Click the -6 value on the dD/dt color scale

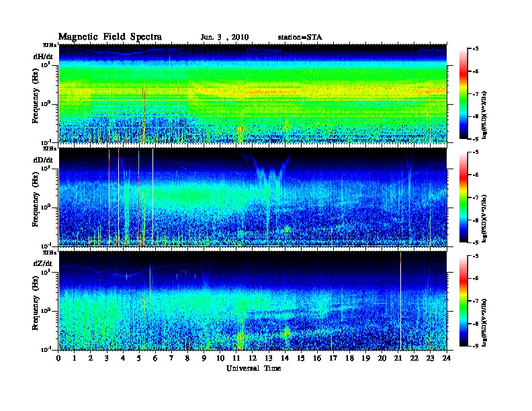(476, 175)
